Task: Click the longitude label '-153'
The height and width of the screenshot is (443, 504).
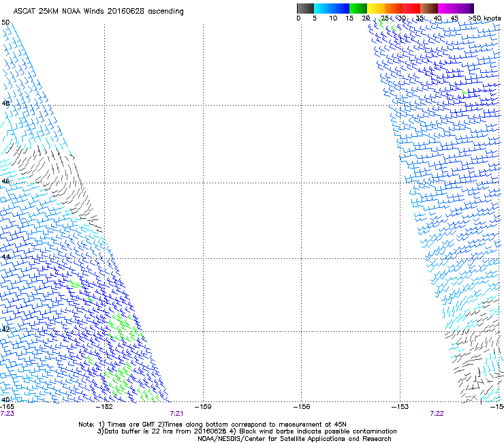Action: (400, 407)
